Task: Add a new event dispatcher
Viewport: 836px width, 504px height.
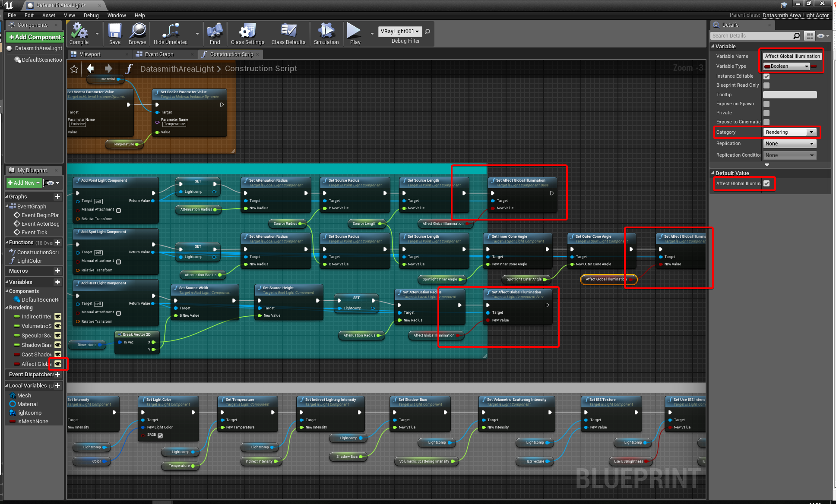Action: coord(57,374)
